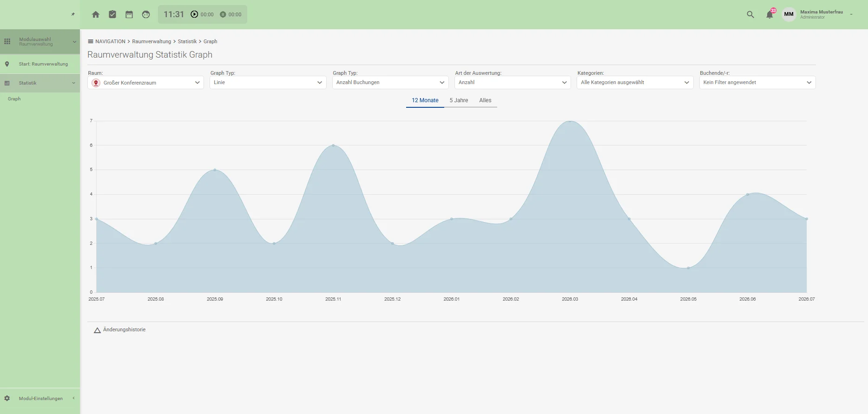868x414 pixels.
Task: Click x-axis label 2025.07
Action: (x=97, y=299)
